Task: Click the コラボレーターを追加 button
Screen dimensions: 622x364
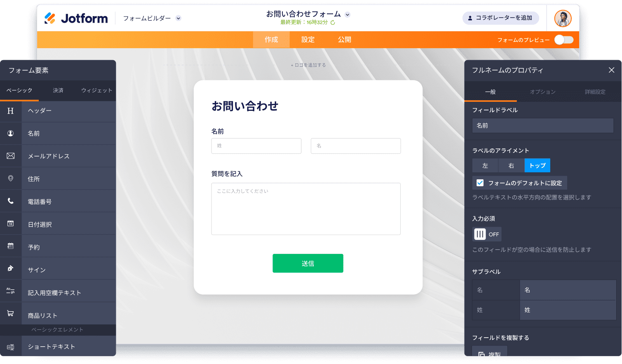Action: click(500, 18)
